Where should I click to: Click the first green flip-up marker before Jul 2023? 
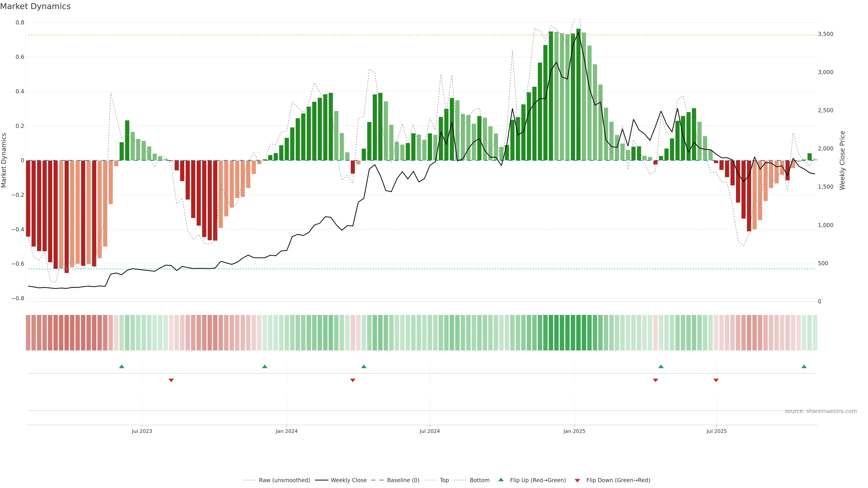(122, 366)
